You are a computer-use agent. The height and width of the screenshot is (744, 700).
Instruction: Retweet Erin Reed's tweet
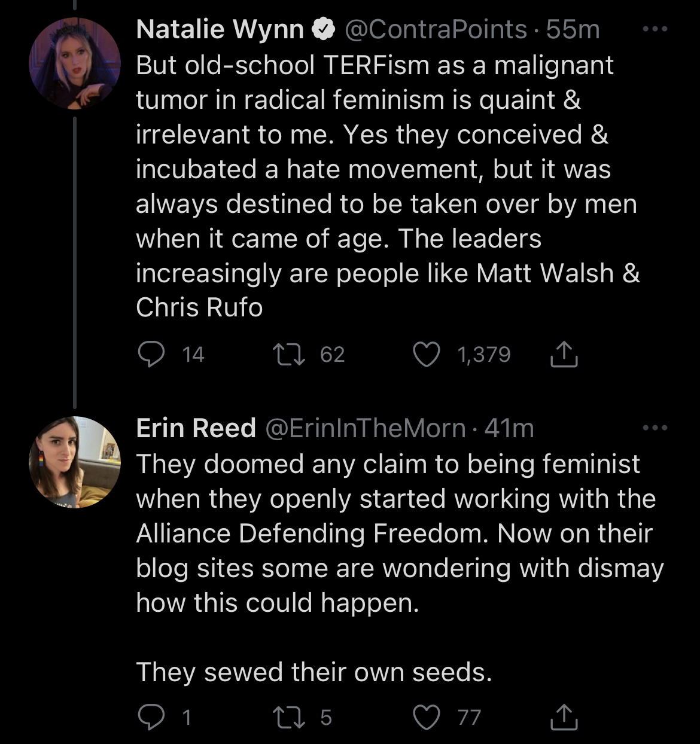pos(289,716)
